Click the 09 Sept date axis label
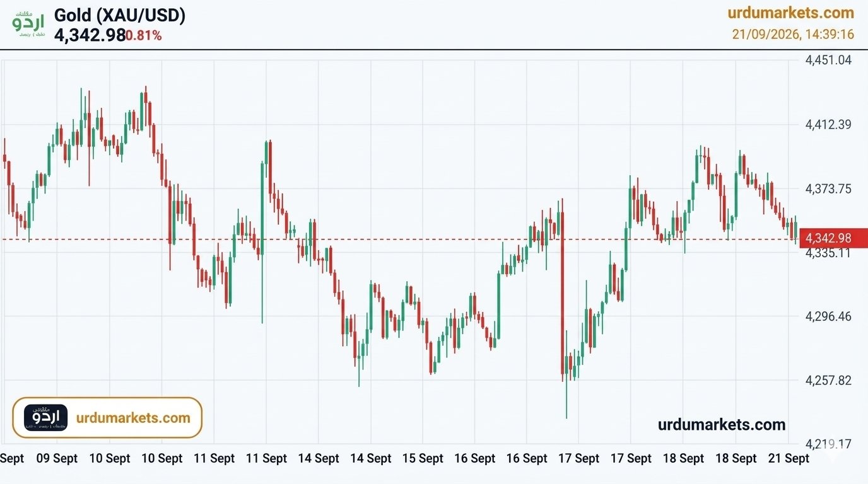The width and height of the screenshot is (868, 484). pyautogui.click(x=57, y=459)
